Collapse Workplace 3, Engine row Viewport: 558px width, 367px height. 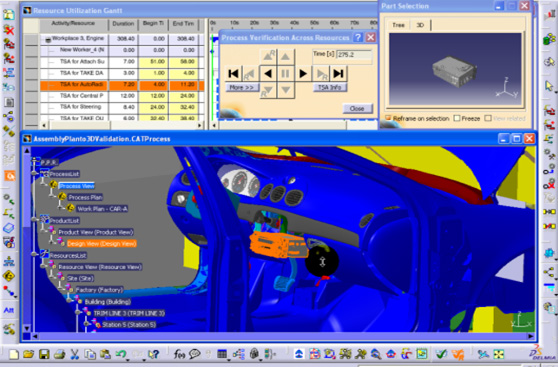48,40
